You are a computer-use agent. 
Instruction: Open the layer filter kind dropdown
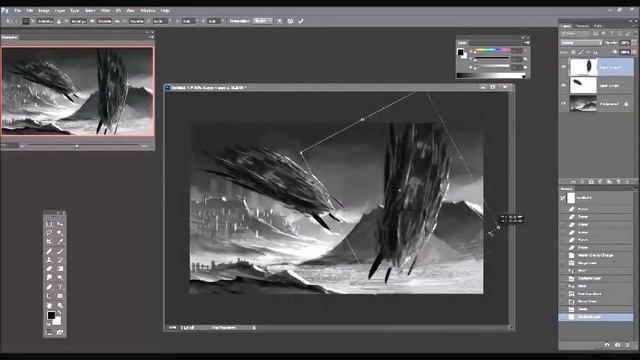click(x=575, y=33)
